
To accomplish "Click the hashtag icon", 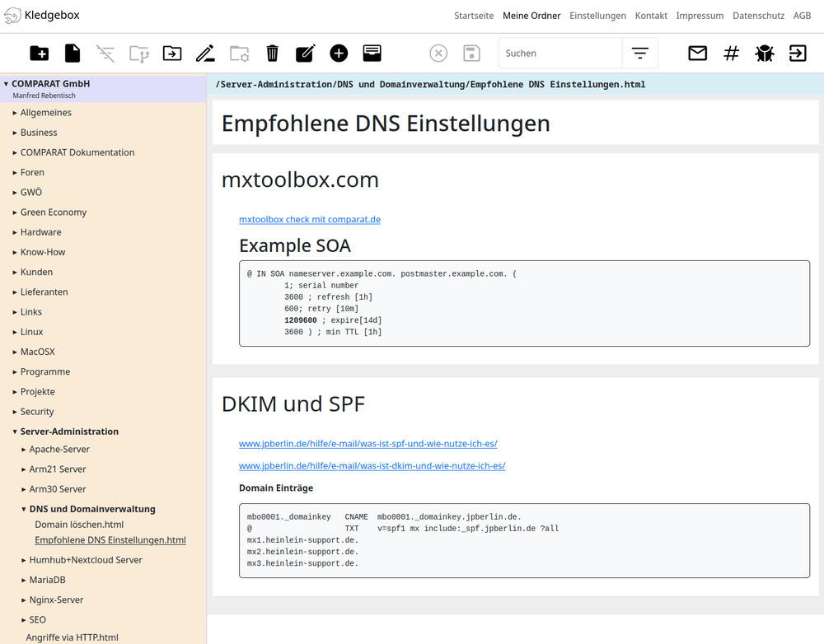I will 731,53.
